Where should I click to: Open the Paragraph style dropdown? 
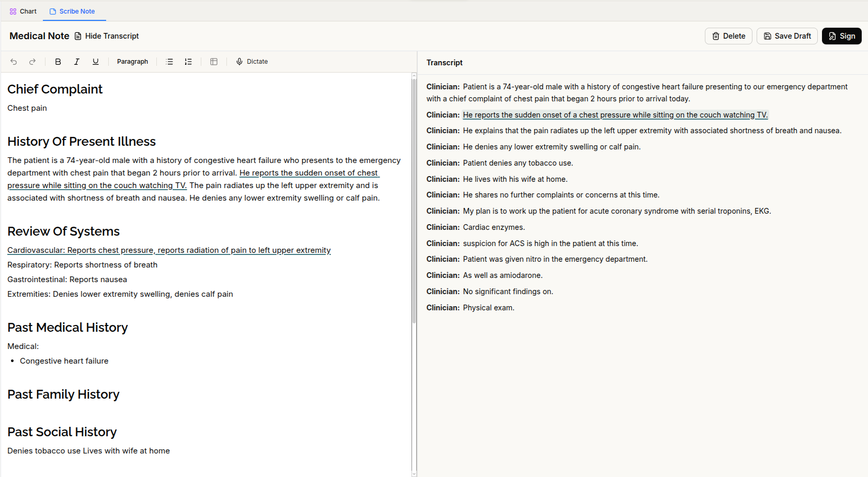(x=132, y=62)
